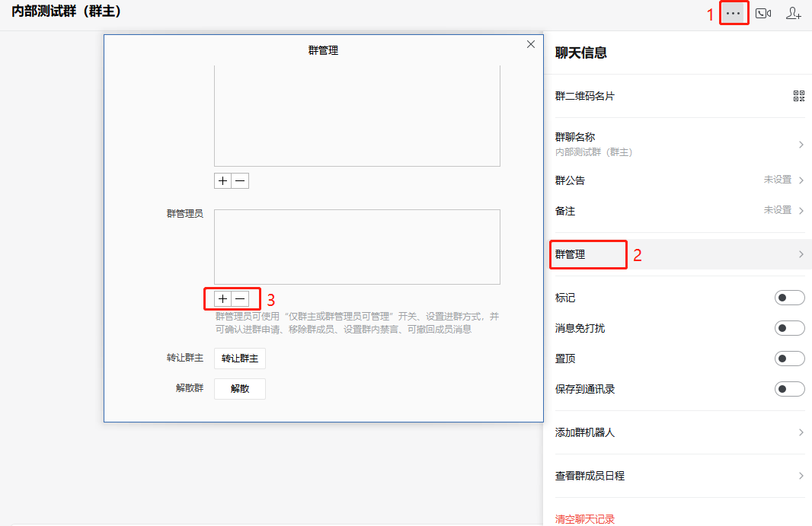Click plus button under the upper list box
The height and width of the screenshot is (526, 812).
coord(222,180)
